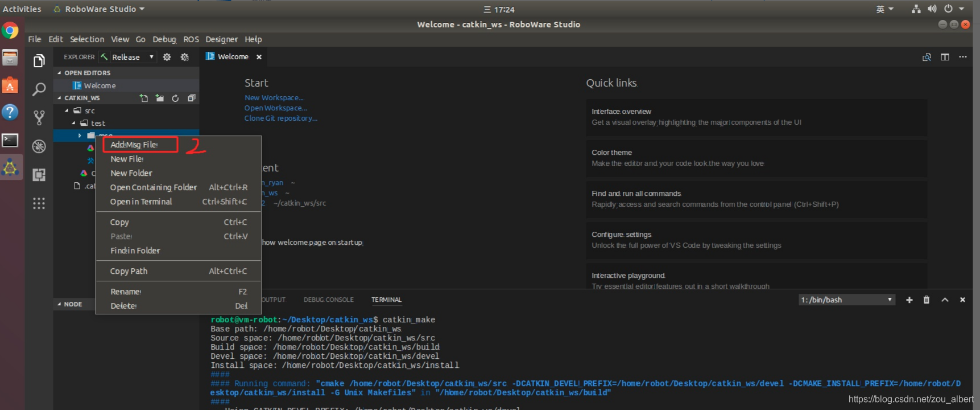Collapse the NODE section
Viewport: 980px width, 410px height.
coord(59,304)
